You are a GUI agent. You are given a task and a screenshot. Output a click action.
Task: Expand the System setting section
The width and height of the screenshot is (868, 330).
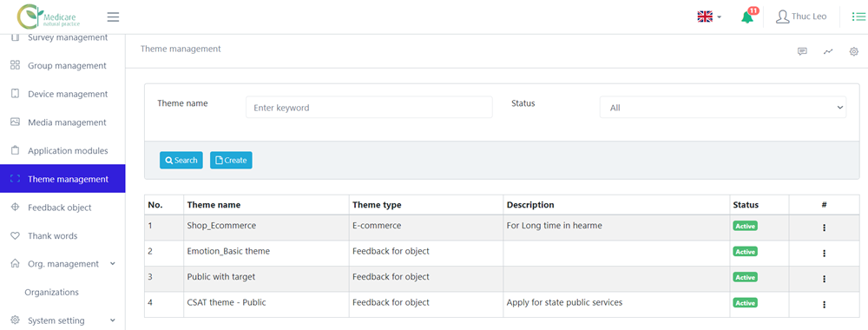[62, 320]
